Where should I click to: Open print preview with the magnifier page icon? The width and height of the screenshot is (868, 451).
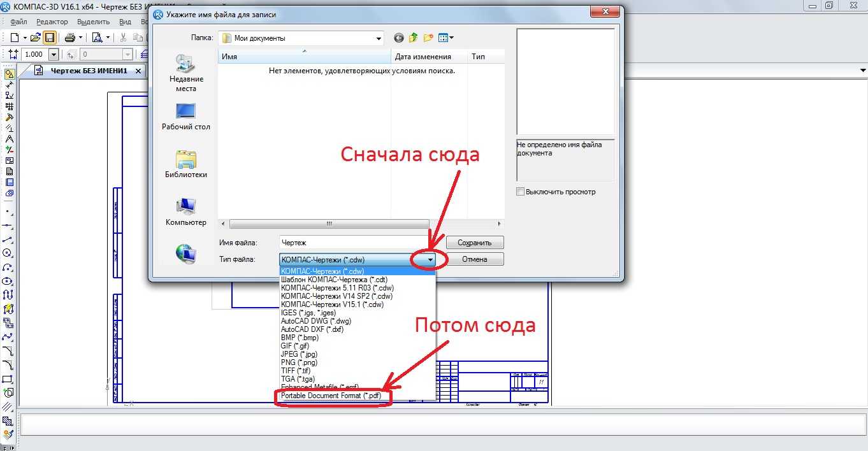coord(98,38)
